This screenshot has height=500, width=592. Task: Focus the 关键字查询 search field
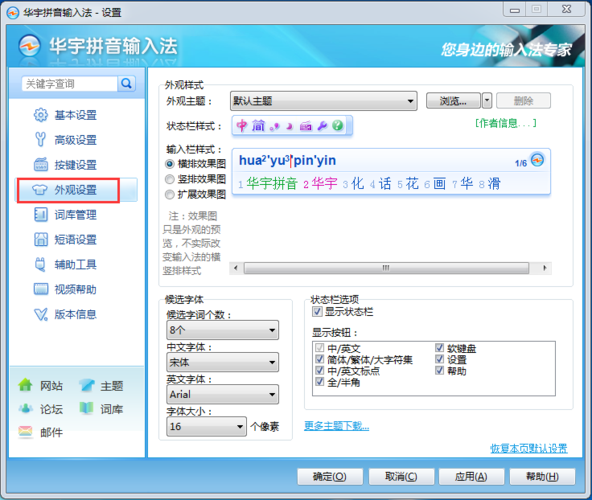(70, 84)
